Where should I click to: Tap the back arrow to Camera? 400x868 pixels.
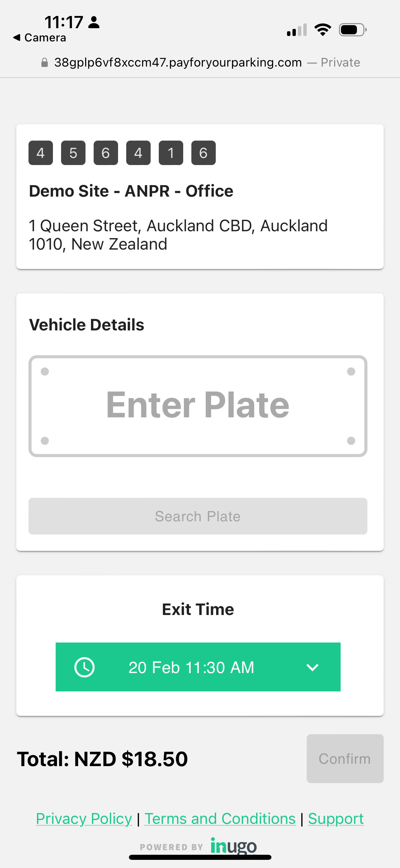click(x=17, y=38)
